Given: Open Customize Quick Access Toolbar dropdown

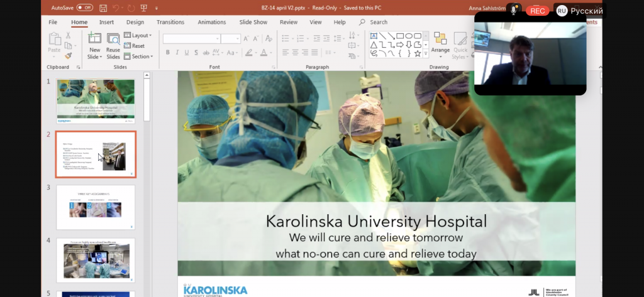Looking at the screenshot, I should point(157,8).
